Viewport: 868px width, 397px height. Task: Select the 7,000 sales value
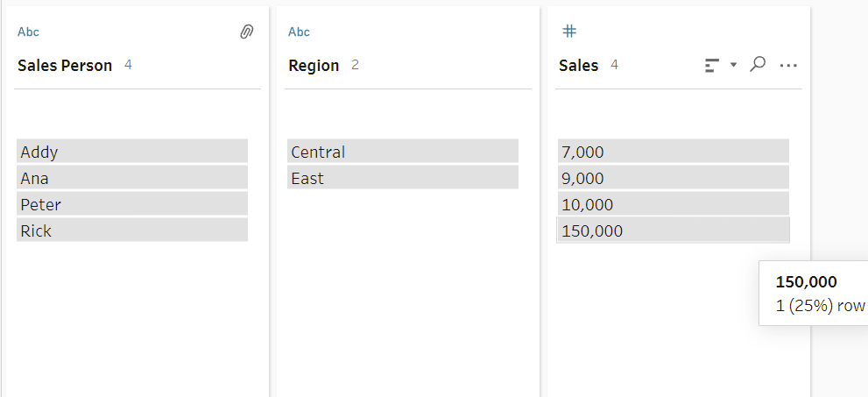pos(673,152)
